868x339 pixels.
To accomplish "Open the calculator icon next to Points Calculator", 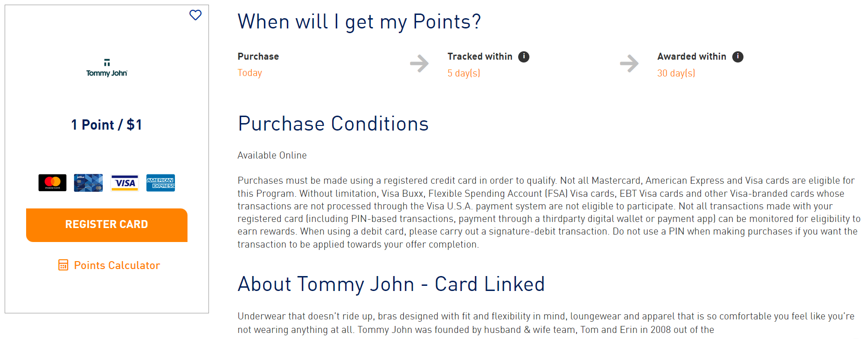I will (x=63, y=265).
